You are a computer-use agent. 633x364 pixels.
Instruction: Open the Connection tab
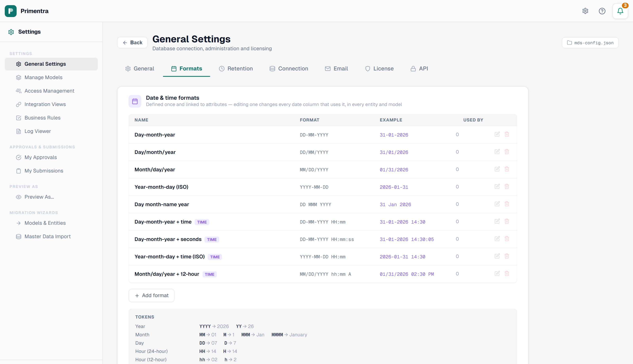[x=289, y=69]
